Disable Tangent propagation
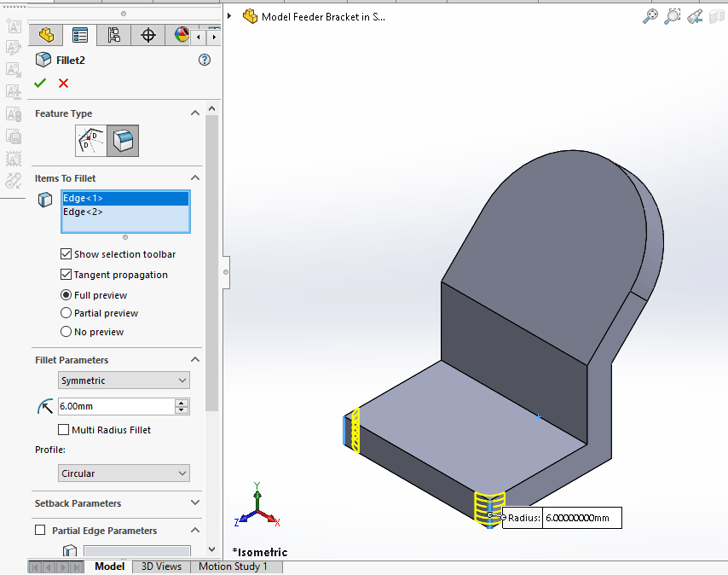Viewport: 728px width, 575px height. [66, 275]
